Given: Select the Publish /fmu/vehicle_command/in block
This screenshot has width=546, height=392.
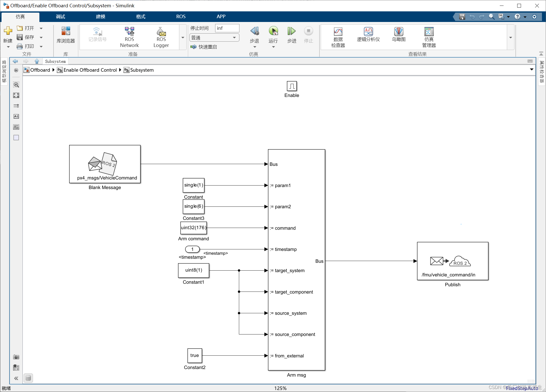Looking at the screenshot, I should coord(453,261).
